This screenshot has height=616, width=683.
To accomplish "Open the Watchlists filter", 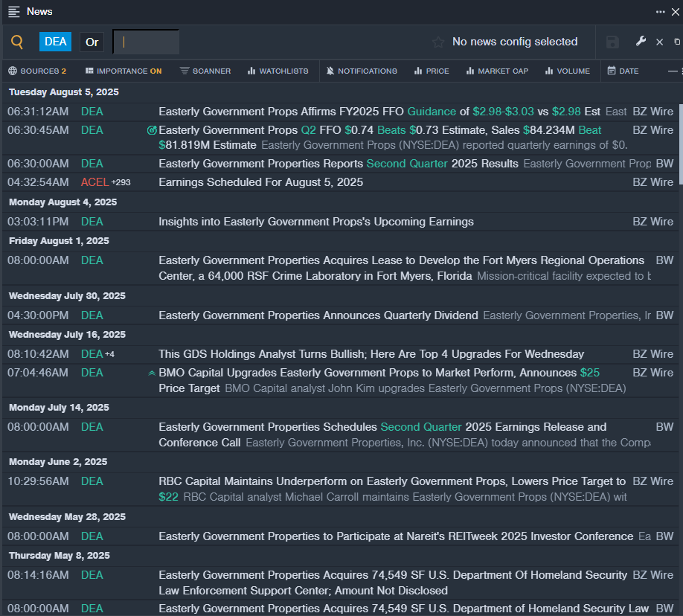I will (278, 71).
